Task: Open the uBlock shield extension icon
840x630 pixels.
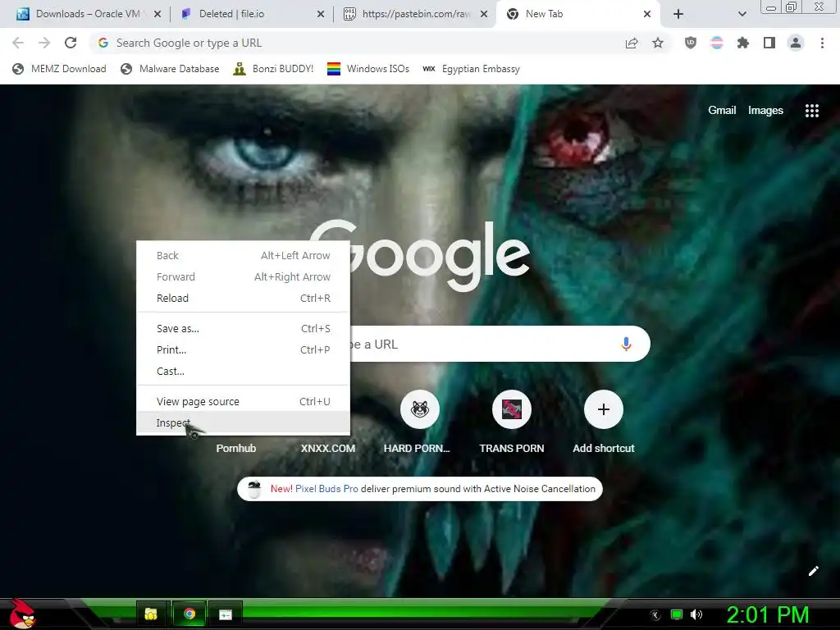Action: (691, 43)
